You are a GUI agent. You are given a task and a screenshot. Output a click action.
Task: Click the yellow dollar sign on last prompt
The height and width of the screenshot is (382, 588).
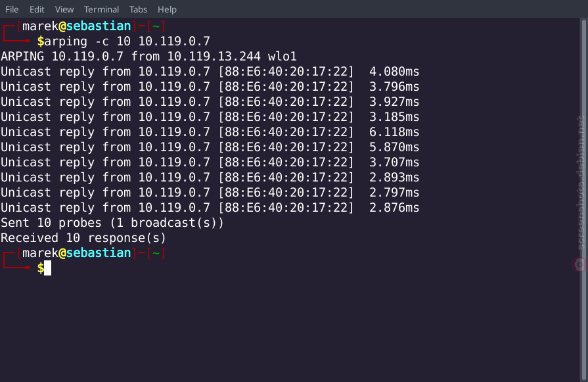click(x=41, y=268)
